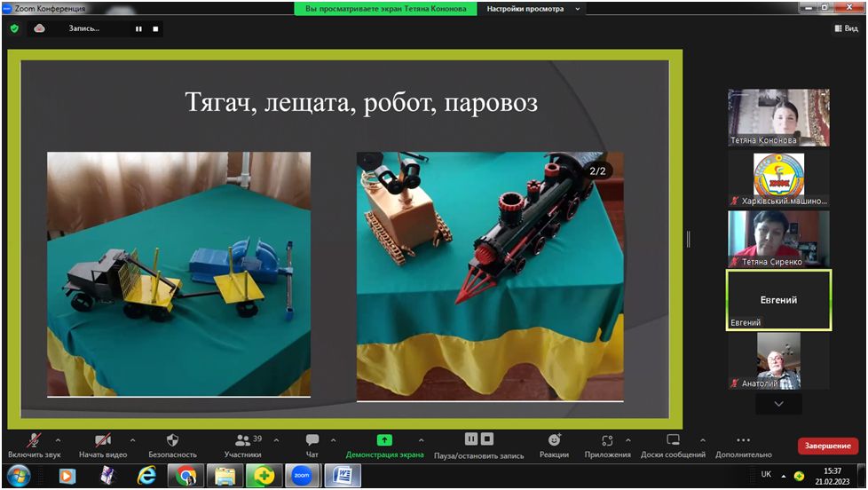Image resolution: width=868 pixels, height=490 pixels.
Task: Click the UK language indicator
Action: point(766,475)
